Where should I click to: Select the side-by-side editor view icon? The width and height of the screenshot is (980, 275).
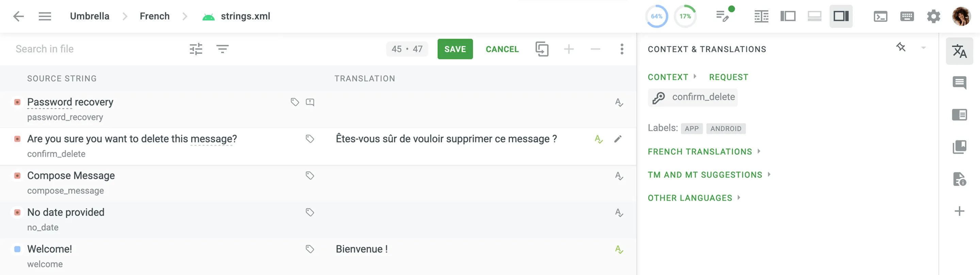pos(788,16)
